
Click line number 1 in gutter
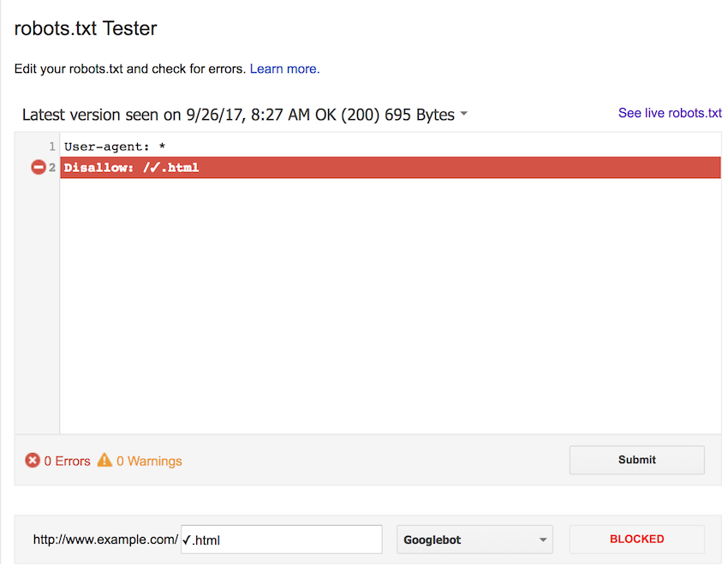click(52, 146)
